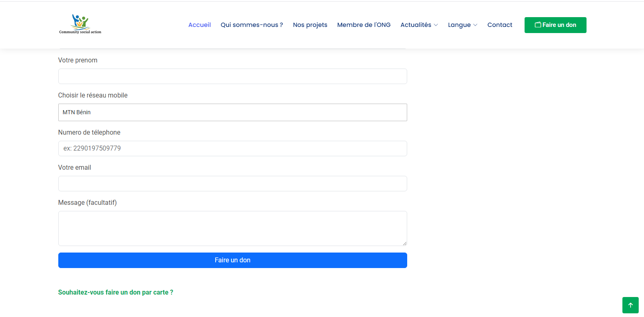The height and width of the screenshot is (317, 644).
Task: Go to the Accueil home page
Action: (199, 25)
